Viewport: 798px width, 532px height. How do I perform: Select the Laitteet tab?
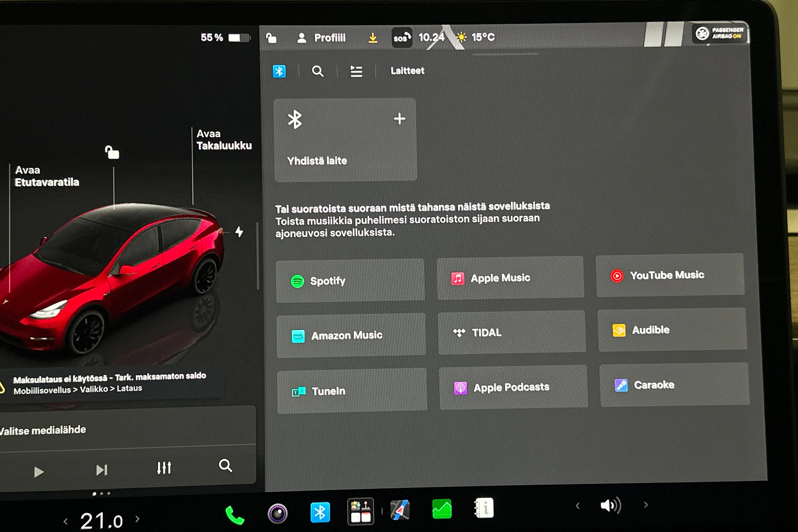click(x=407, y=71)
